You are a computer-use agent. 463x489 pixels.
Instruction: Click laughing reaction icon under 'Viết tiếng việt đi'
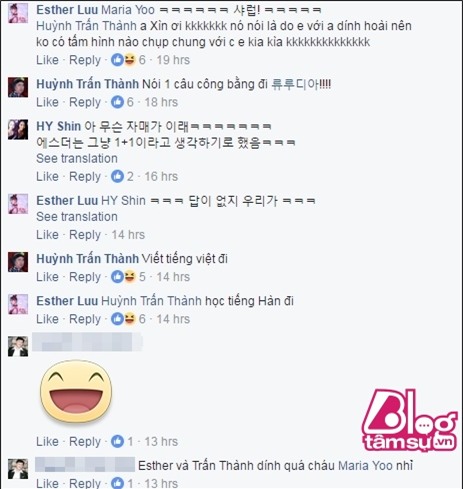point(130,277)
